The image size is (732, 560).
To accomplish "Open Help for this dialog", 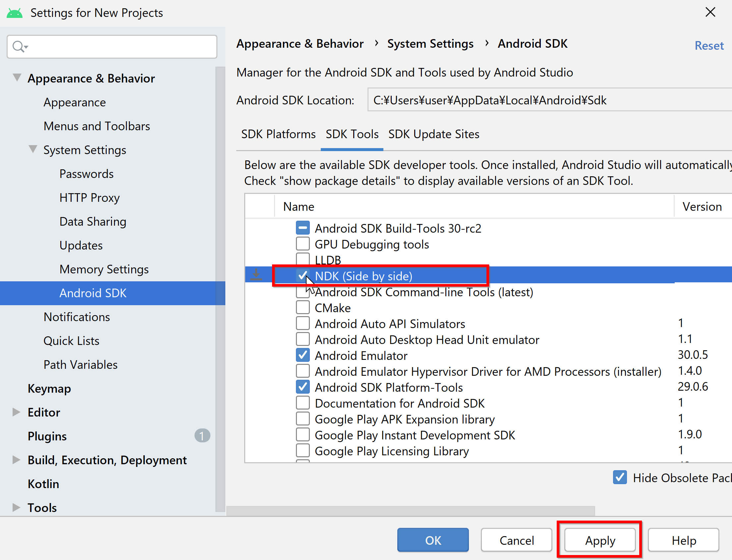I will 684,540.
